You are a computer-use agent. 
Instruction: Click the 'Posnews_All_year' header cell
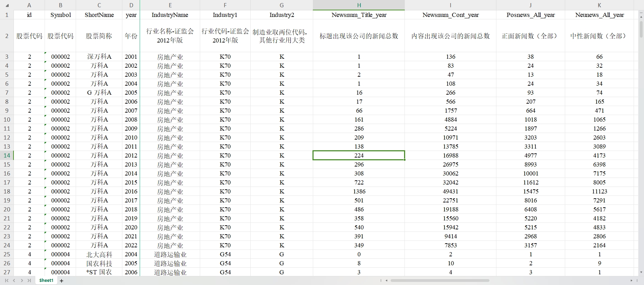pyautogui.click(x=531, y=15)
